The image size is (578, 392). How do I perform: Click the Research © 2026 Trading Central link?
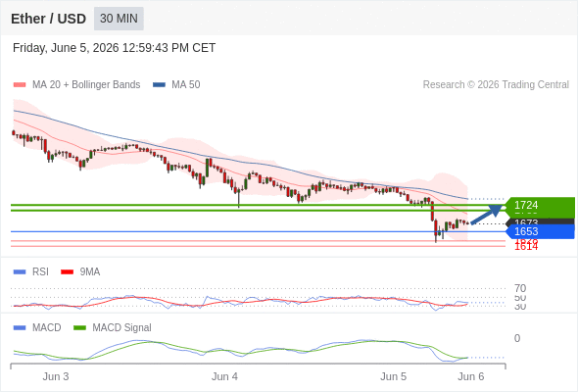(x=496, y=85)
